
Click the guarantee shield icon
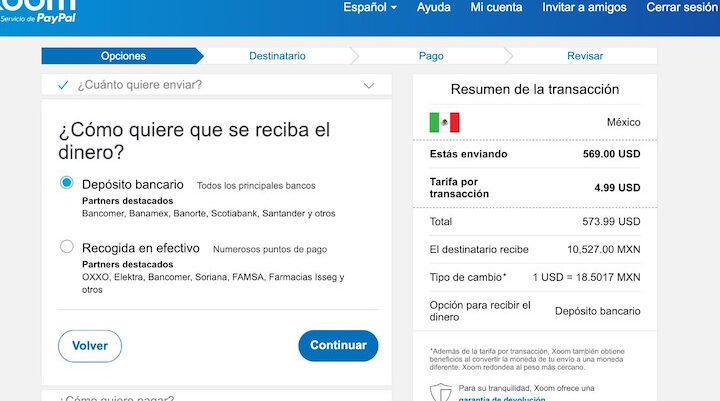[x=440, y=392]
